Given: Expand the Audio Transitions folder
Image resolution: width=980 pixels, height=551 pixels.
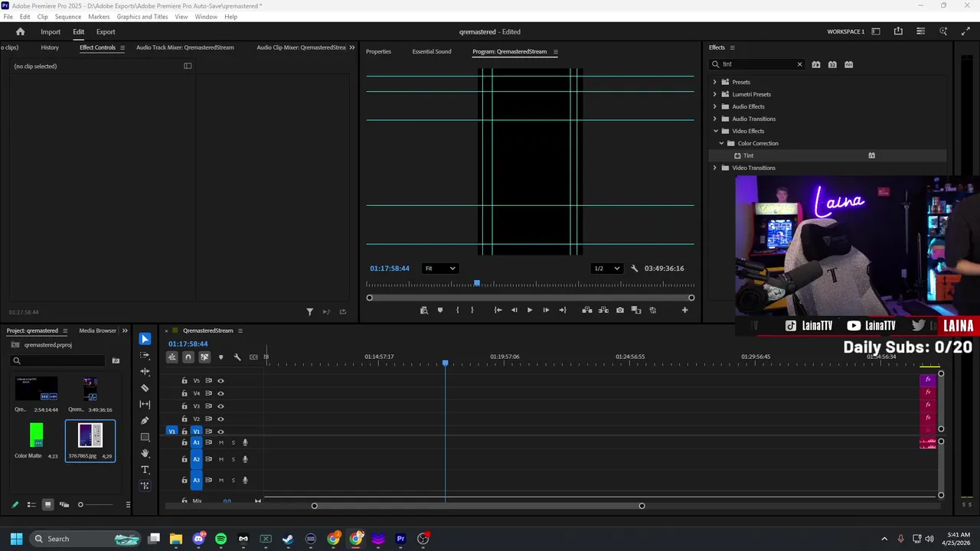Looking at the screenshot, I should pyautogui.click(x=715, y=119).
